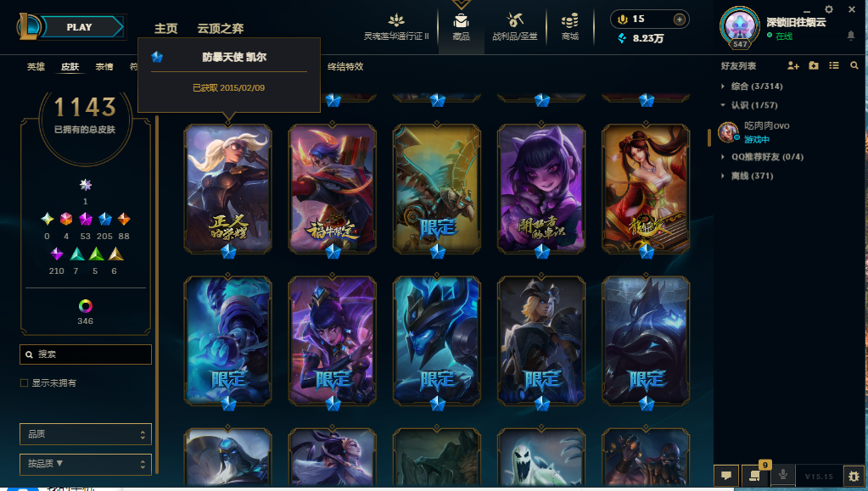The image size is (868, 491).
Task: Open the 商城 store icon
Action: [x=569, y=26]
